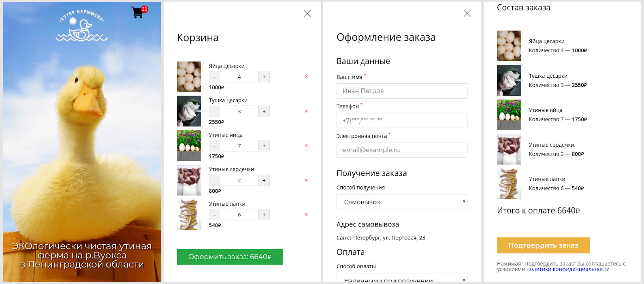
Task: Click Оформить заказ: 6640Р green button
Action: pos(230,257)
